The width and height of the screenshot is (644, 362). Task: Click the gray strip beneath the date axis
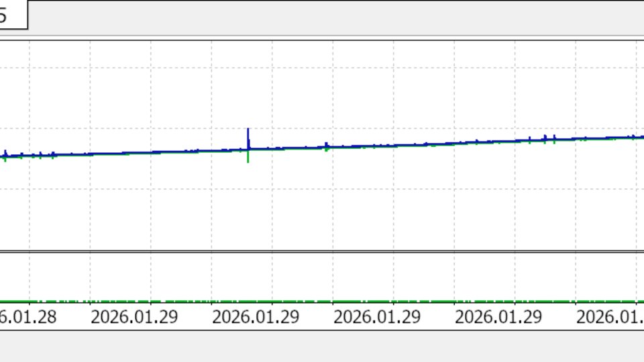click(x=322, y=346)
